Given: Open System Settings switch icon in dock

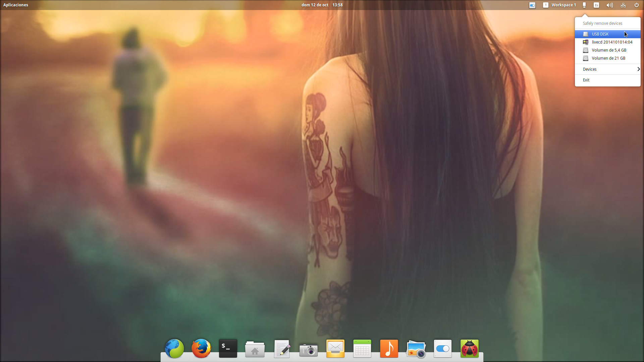Looking at the screenshot, I should pos(443,349).
